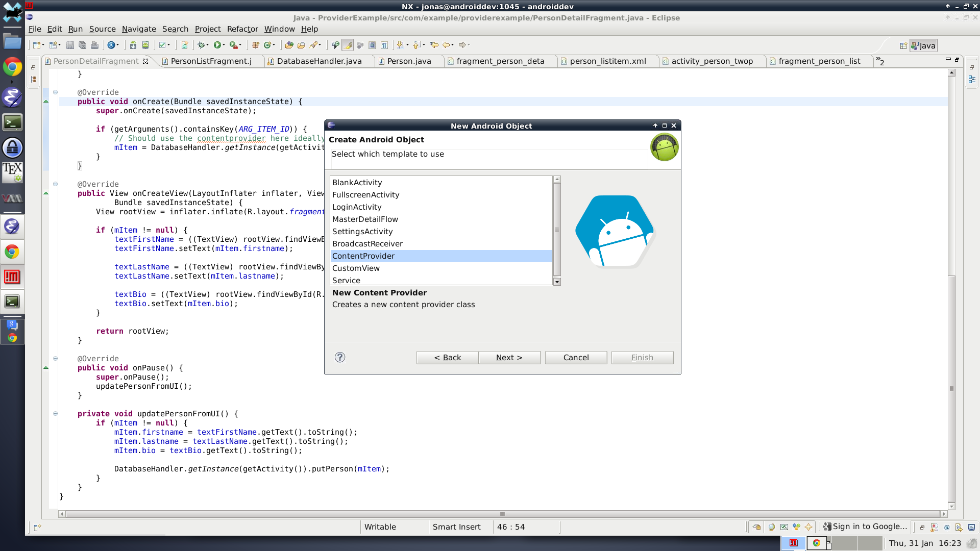Show hidden editor tabs overflow list
The width and height of the screenshot is (980, 551).
click(880, 61)
